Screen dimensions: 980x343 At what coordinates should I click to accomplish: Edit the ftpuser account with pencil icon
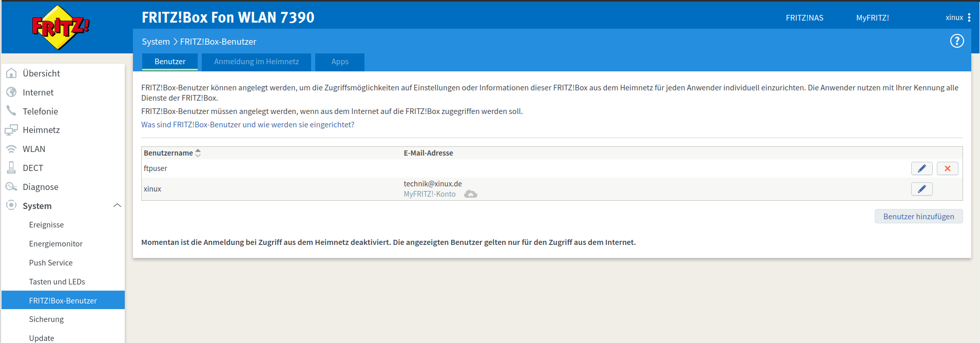(921, 168)
